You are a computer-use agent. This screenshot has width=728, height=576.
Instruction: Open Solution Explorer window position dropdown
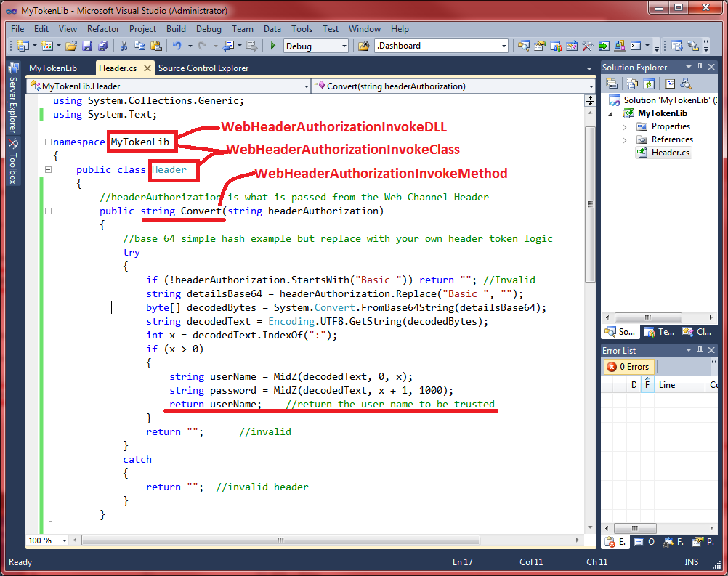(x=689, y=67)
